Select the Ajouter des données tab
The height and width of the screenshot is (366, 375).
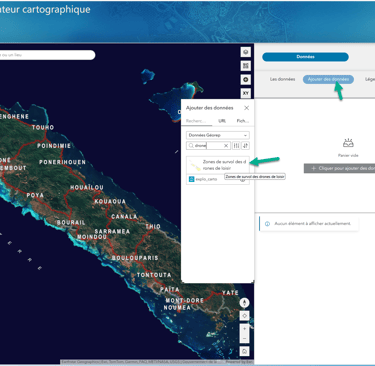[x=328, y=79]
